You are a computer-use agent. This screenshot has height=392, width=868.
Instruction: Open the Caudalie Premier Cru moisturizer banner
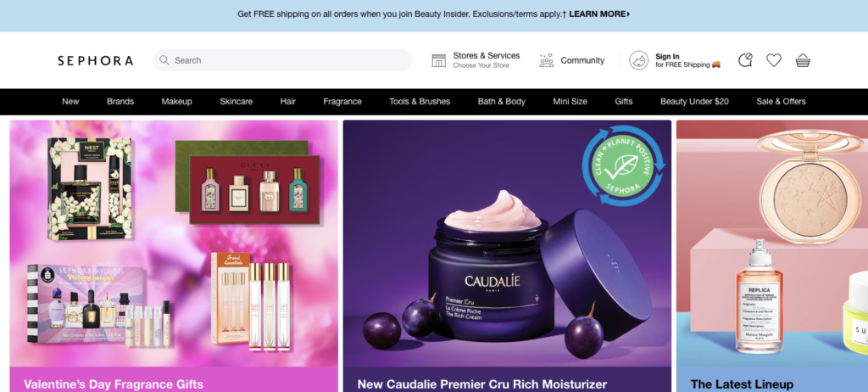click(507, 256)
